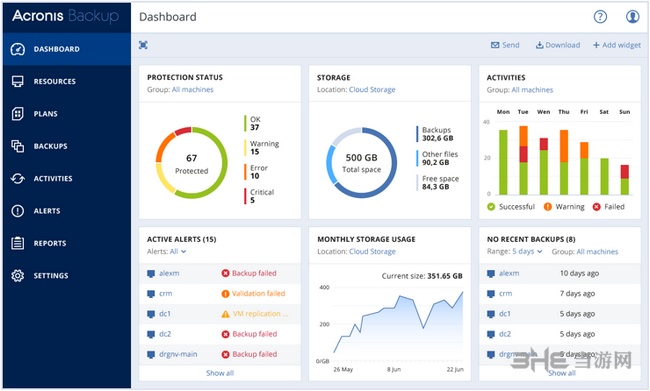Click the plus icon of Add widget
650x391 pixels.
(596, 45)
